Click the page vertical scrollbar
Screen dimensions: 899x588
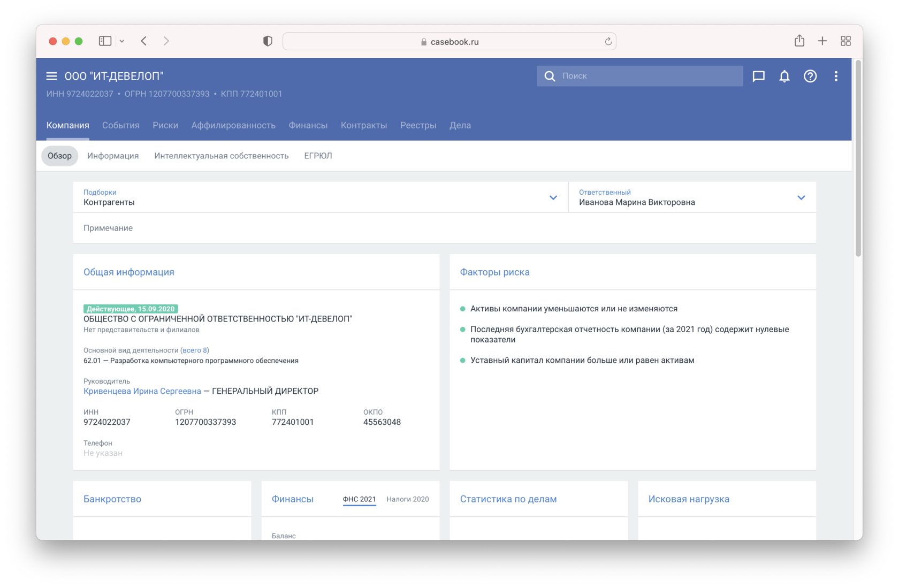tap(858, 159)
